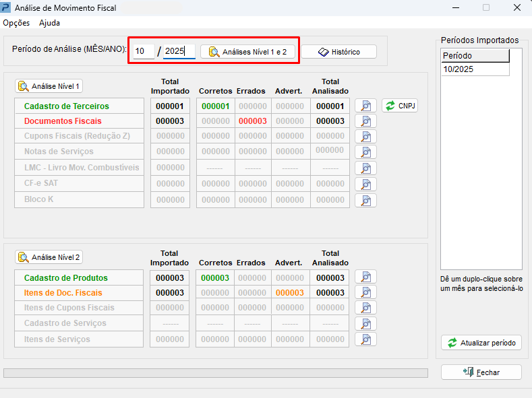Open the Opções menu

pos(17,23)
